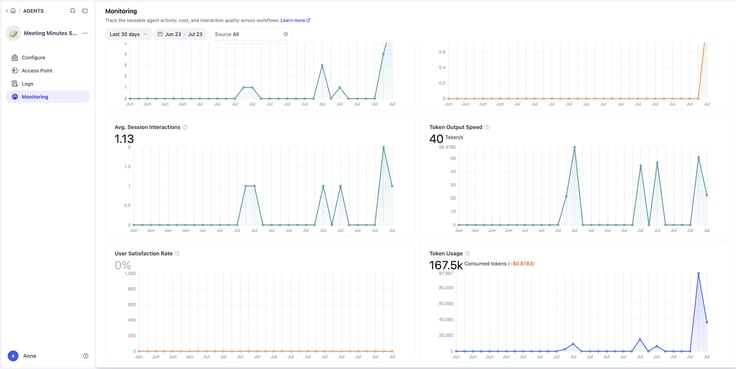Click the Logs sidebar icon

coord(15,84)
